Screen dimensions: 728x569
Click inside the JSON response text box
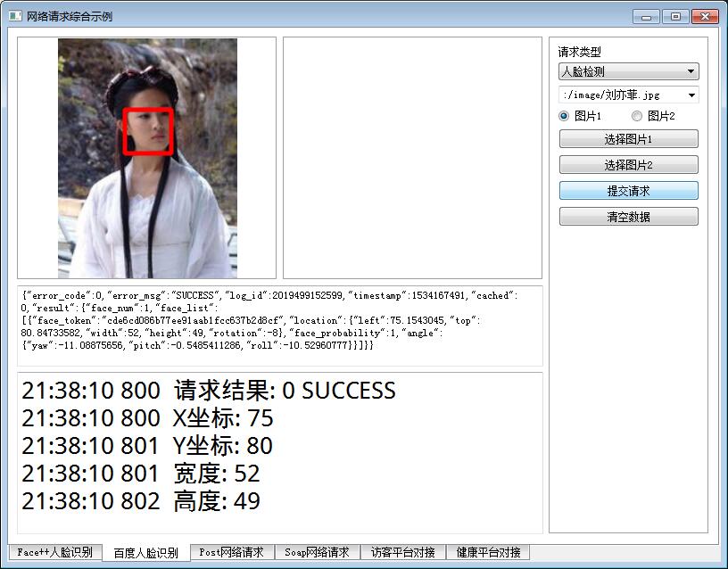click(280, 326)
